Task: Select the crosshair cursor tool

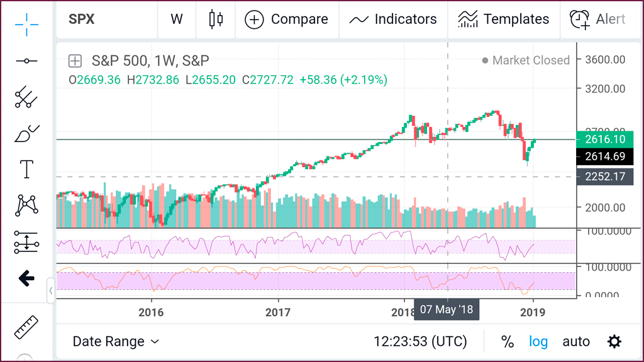Action: [26, 25]
